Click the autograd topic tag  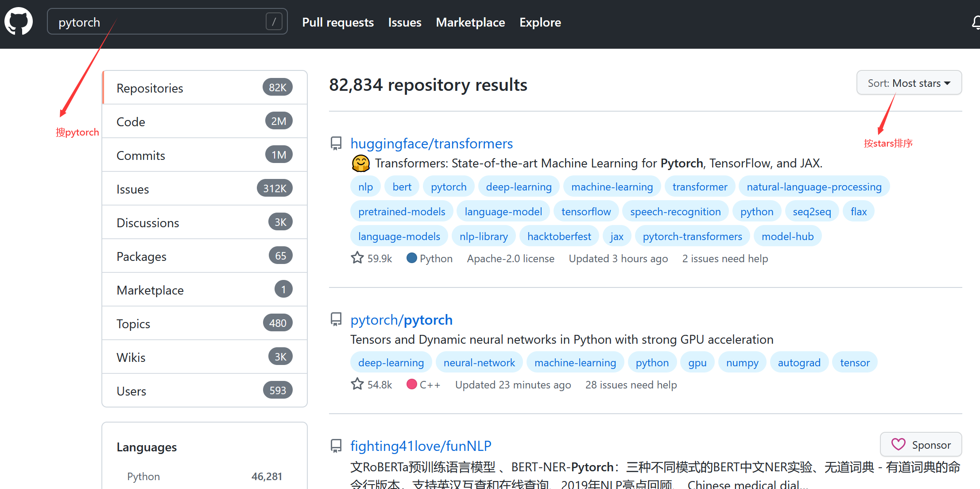click(x=799, y=362)
